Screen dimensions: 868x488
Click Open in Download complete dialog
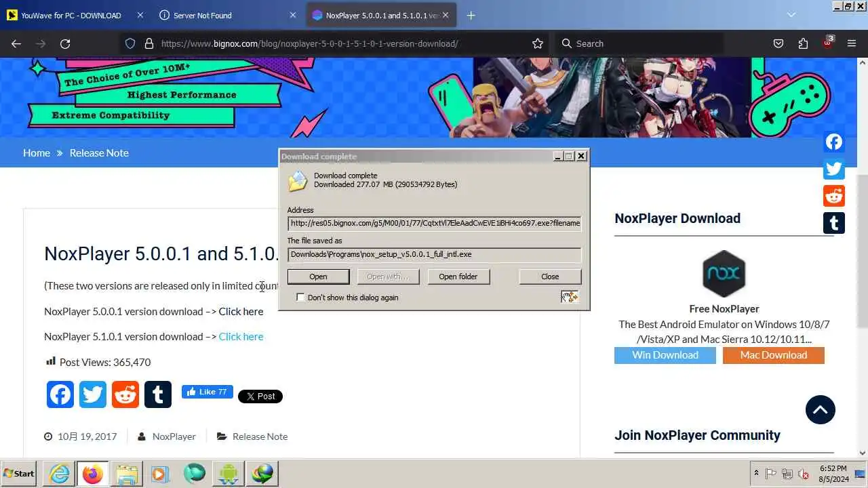pos(318,277)
